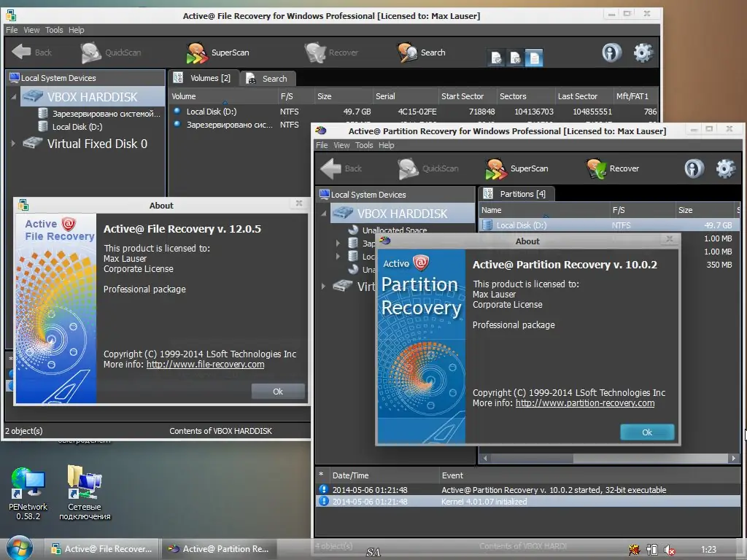Viewport: 747px width, 560px height.
Task: Select VBOX HARDDISK in File Recovery tree
Action: click(93, 97)
